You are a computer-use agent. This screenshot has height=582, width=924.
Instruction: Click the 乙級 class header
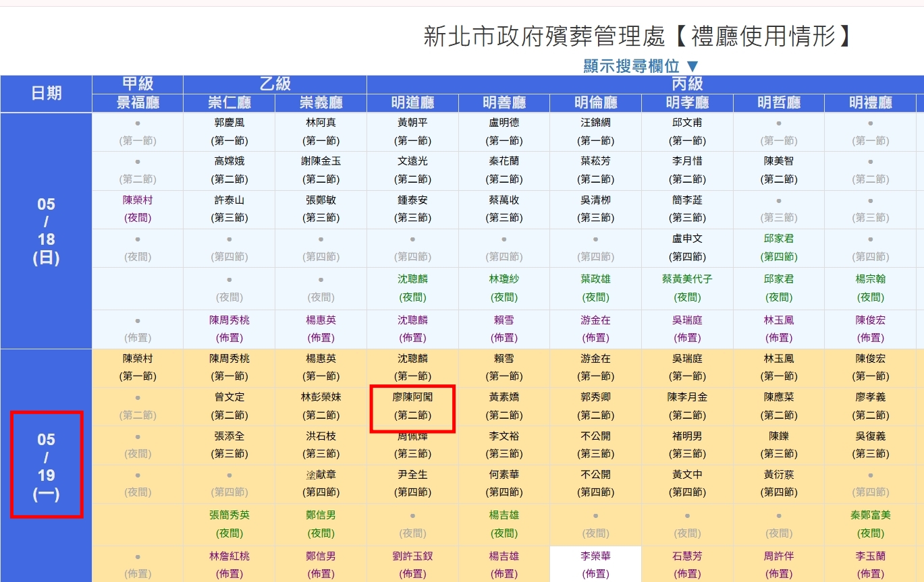(x=275, y=84)
